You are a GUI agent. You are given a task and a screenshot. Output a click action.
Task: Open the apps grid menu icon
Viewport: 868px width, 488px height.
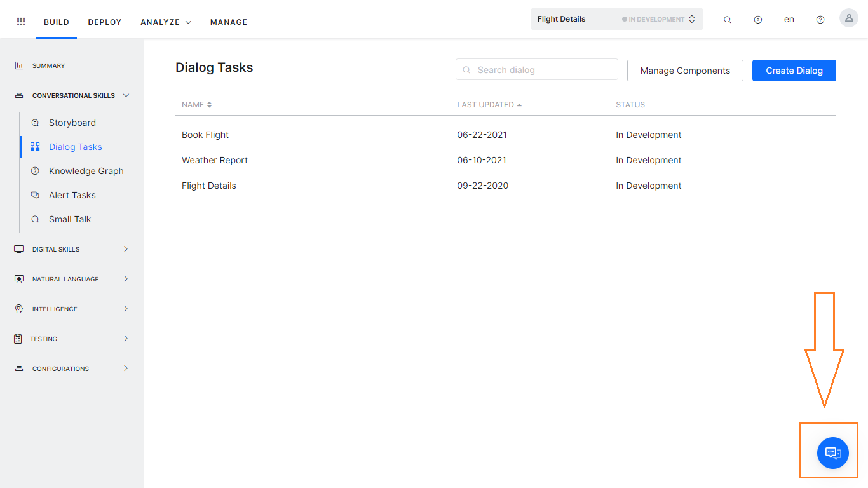click(x=21, y=22)
